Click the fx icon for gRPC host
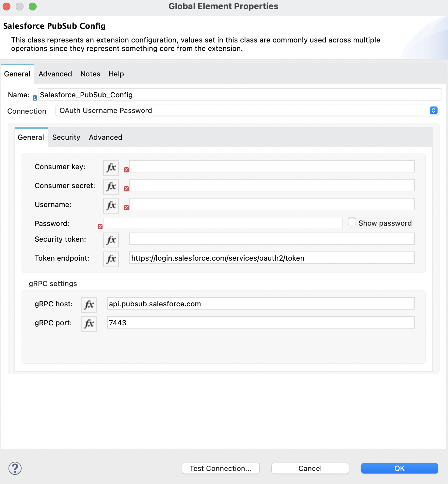 88,305
